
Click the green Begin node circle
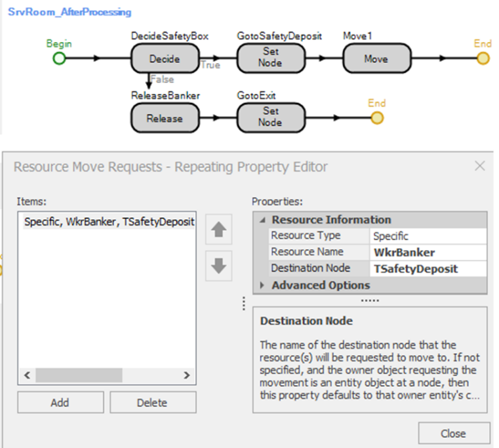[x=59, y=58]
